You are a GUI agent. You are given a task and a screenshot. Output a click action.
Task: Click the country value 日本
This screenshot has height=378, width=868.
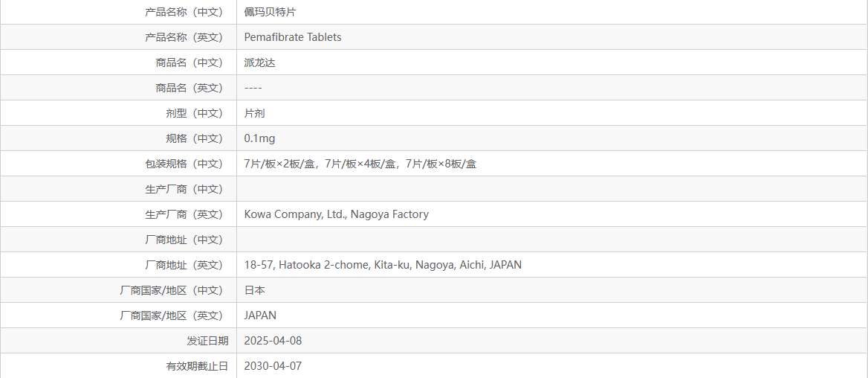pos(255,290)
